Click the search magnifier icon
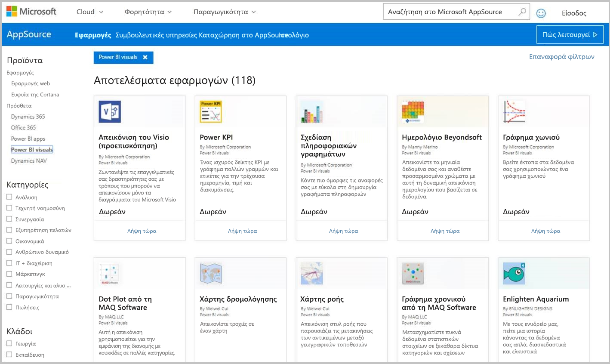 pyautogui.click(x=522, y=12)
